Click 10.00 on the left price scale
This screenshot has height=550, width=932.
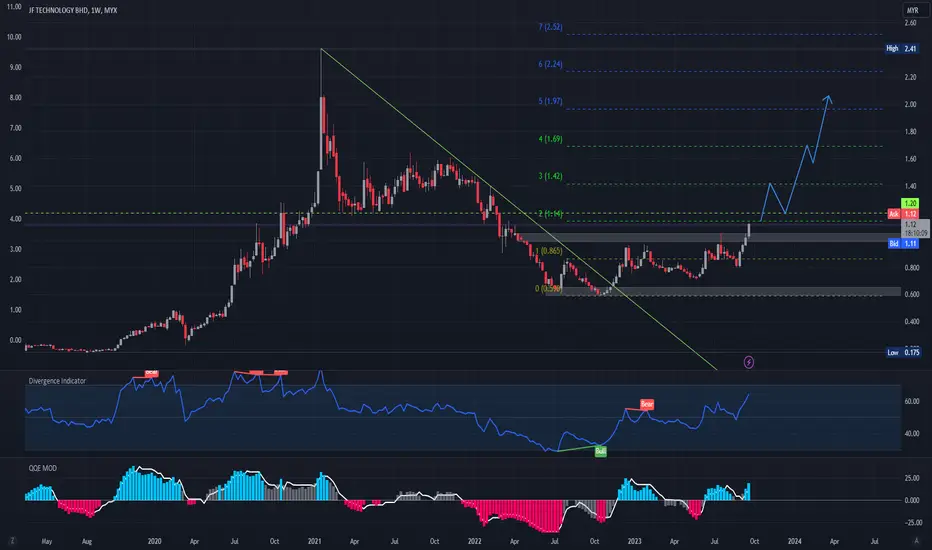pos(14,37)
